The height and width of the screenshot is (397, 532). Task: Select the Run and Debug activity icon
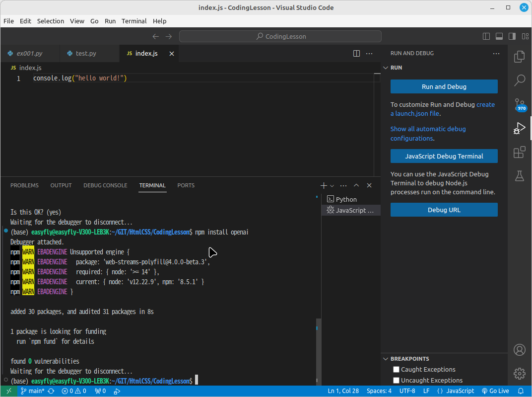point(519,128)
